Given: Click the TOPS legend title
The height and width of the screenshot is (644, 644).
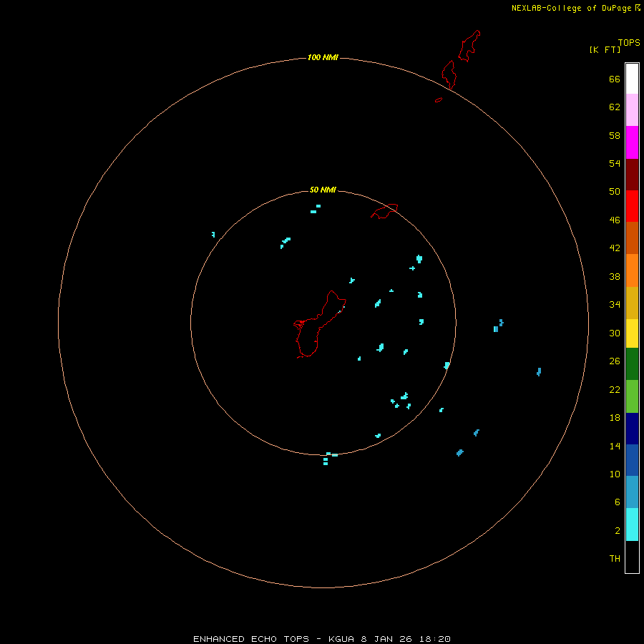Looking at the screenshot, I should 629,42.
